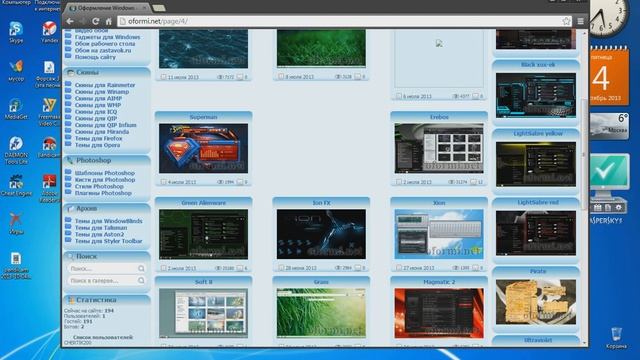The width and height of the screenshot is (640, 360).
Task: Open Скины для AIMP link
Action: [98, 98]
